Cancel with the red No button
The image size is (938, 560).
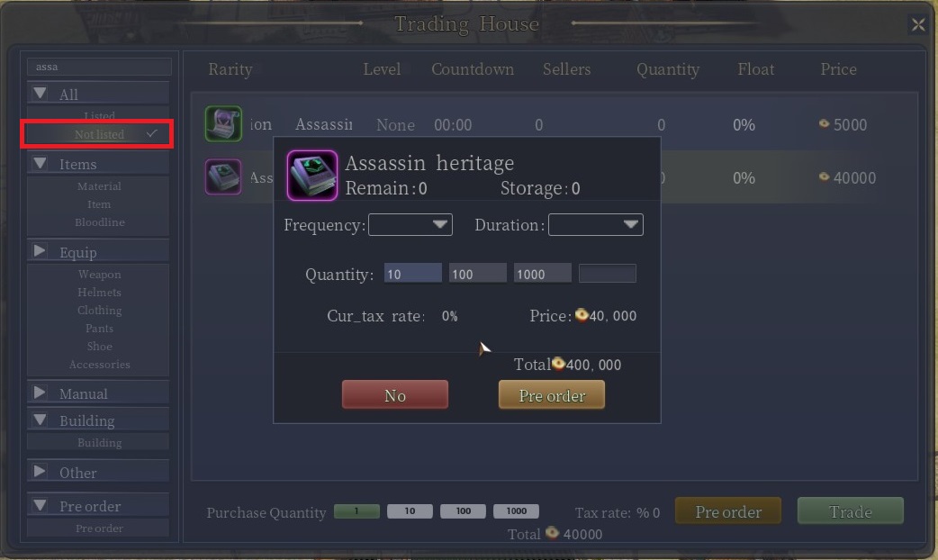(x=395, y=395)
